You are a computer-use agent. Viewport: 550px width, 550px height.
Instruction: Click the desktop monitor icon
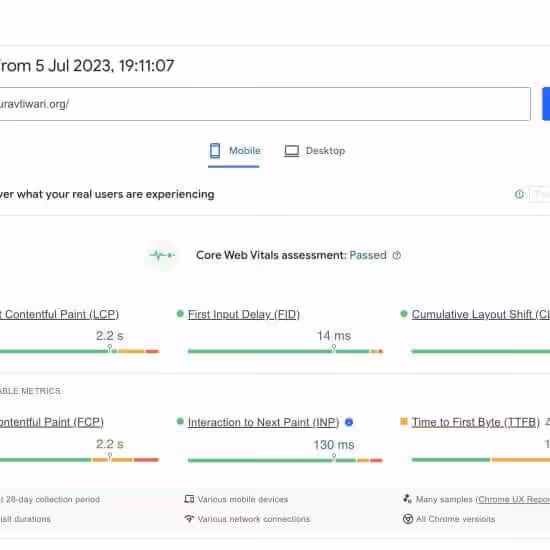(x=291, y=151)
